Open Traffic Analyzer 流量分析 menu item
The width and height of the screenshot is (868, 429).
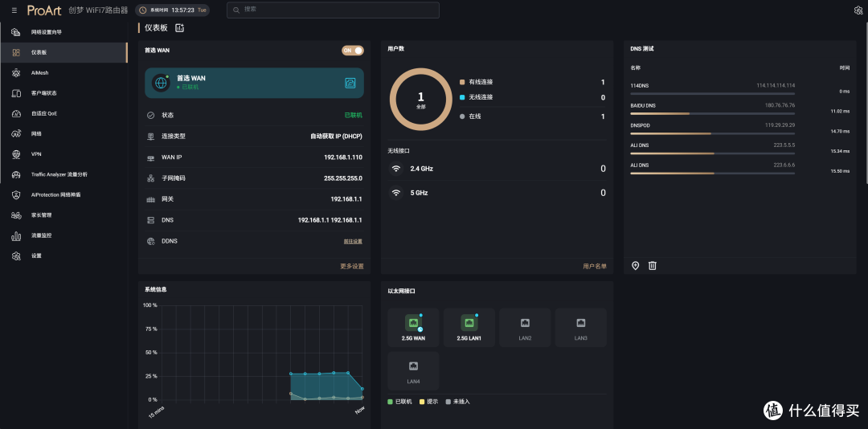pos(63,174)
